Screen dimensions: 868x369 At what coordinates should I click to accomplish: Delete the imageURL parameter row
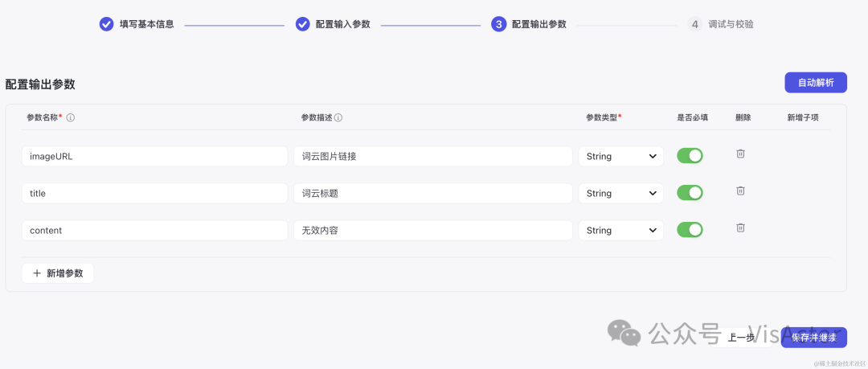pos(740,154)
